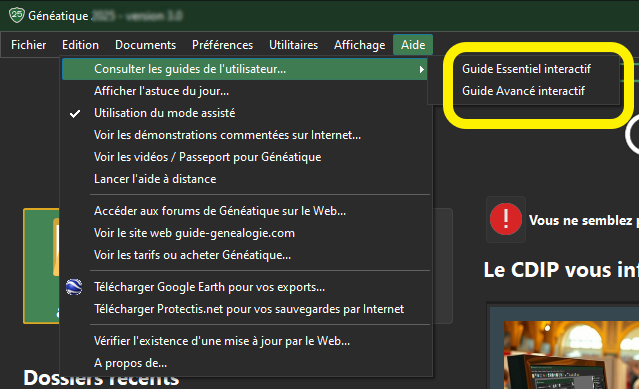Open the Préférences menu
Screen dimensions: 639x389
point(223,45)
